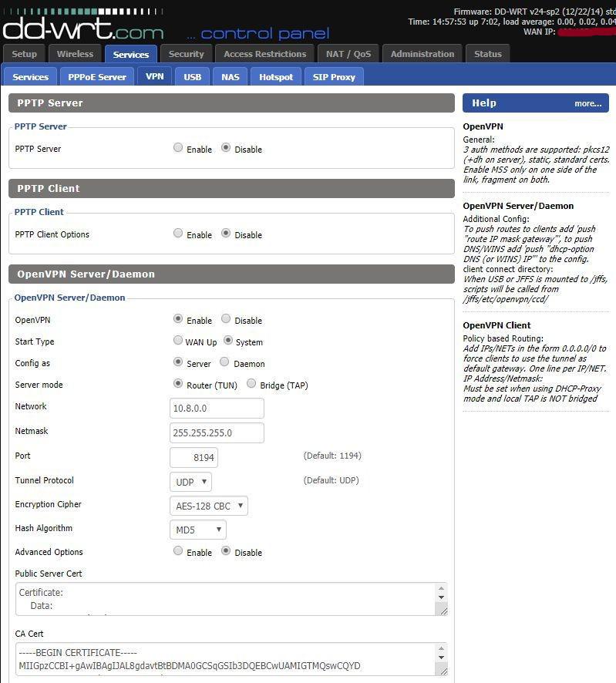616x683 pixels.
Task: Go to the Security tab
Action: pyautogui.click(x=186, y=54)
